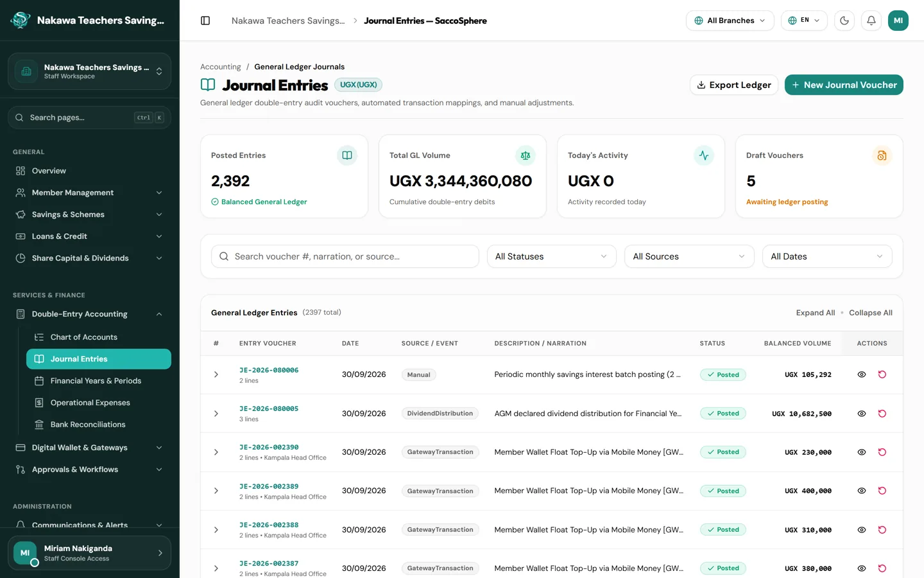Toggle the sidebar panel icon

(x=205, y=21)
